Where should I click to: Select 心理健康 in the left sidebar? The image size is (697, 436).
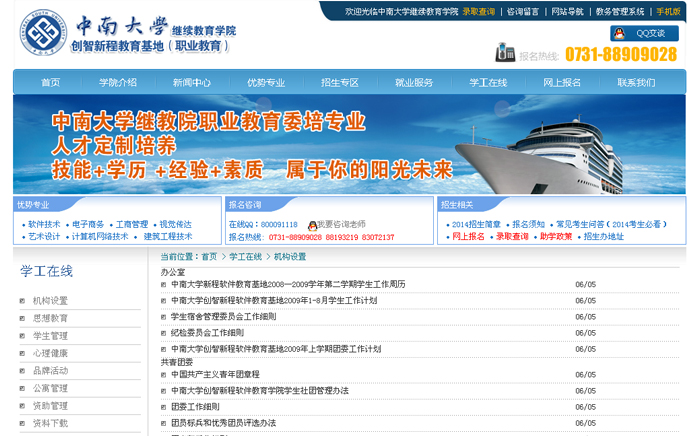(x=50, y=353)
